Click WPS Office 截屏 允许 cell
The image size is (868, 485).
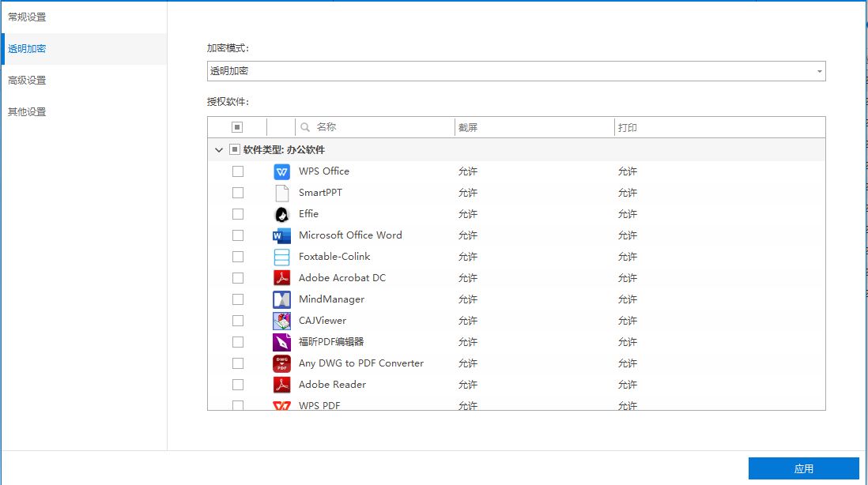click(x=468, y=171)
